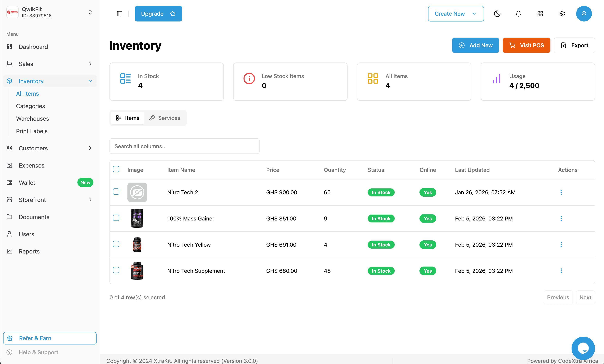
Task: Open Warehouses in the sidebar
Action: click(x=32, y=119)
